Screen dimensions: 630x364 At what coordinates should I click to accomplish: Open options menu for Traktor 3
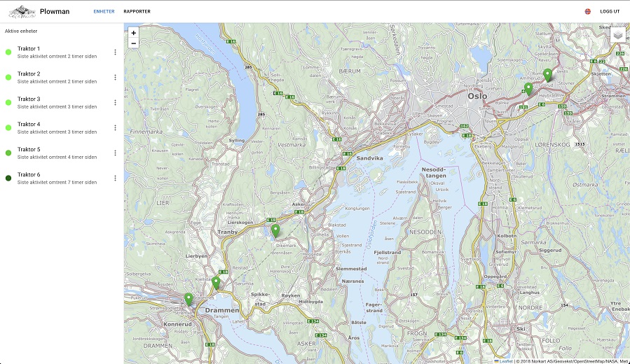tap(115, 103)
